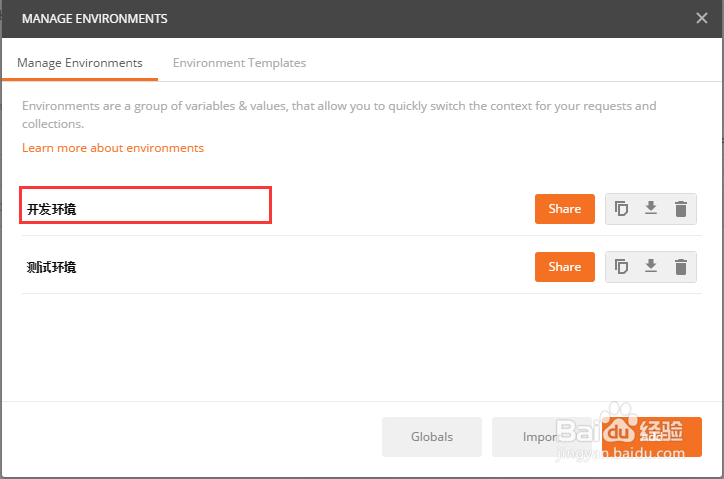Click the environments description paragraph
Image resolution: width=724 pixels, height=479 pixels.
point(338,115)
